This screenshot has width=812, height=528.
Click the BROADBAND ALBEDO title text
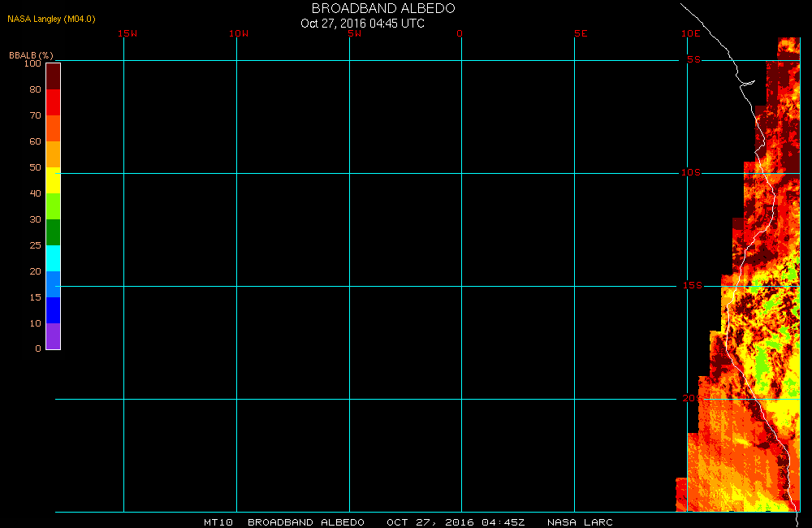click(383, 8)
